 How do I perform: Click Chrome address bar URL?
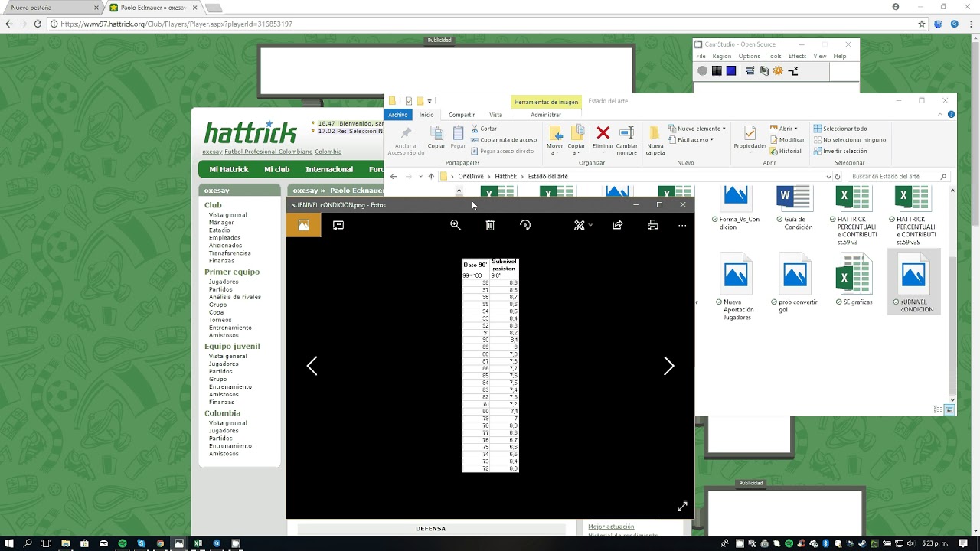pyautogui.click(x=176, y=24)
